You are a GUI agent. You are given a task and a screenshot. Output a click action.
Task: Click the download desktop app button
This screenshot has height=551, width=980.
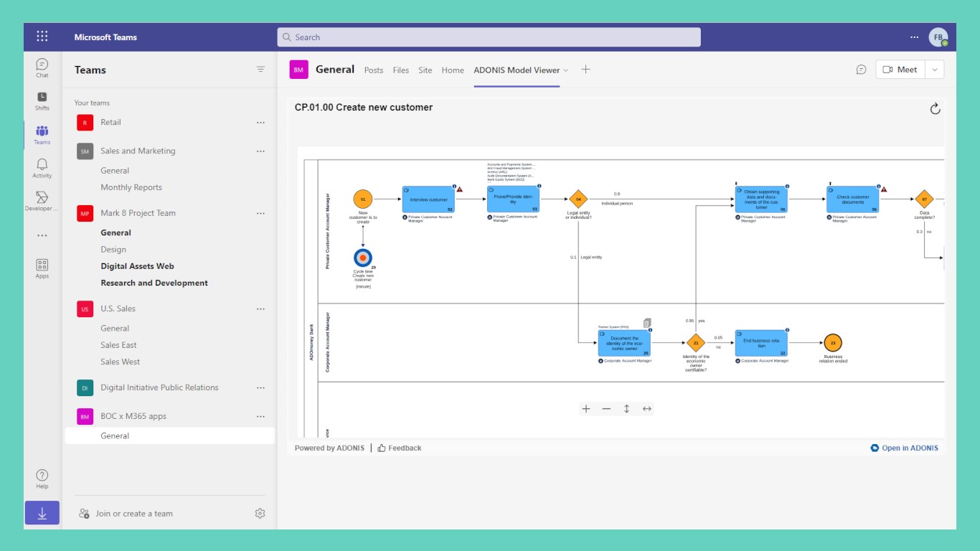point(42,513)
